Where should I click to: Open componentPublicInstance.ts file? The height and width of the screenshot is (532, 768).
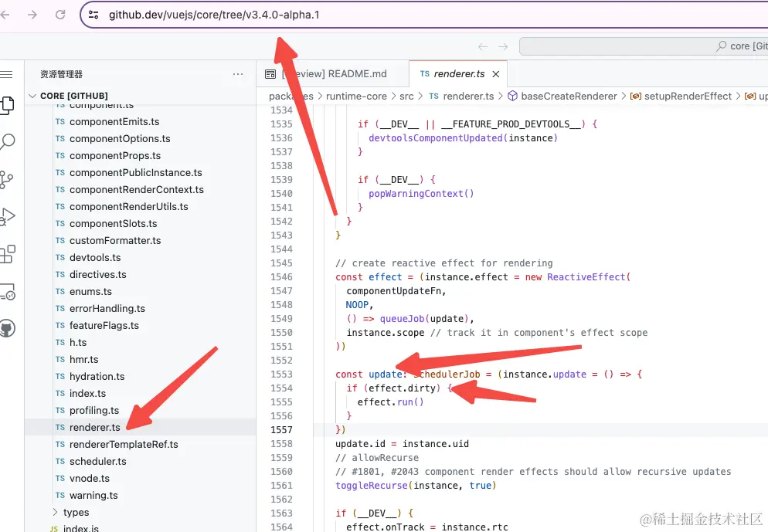click(x=136, y=173)
